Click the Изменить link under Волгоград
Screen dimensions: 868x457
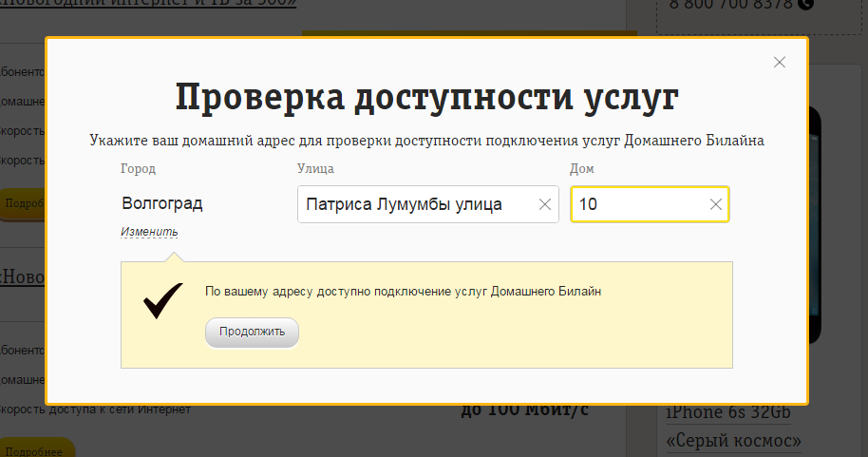[x=149, y=232]
